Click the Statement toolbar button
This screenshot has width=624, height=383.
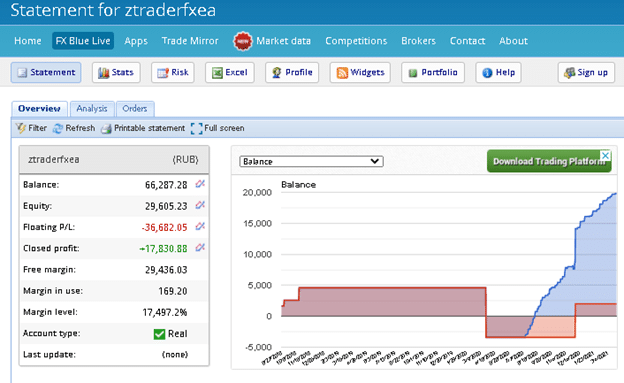pyautogui.click(x=46, y=72)
